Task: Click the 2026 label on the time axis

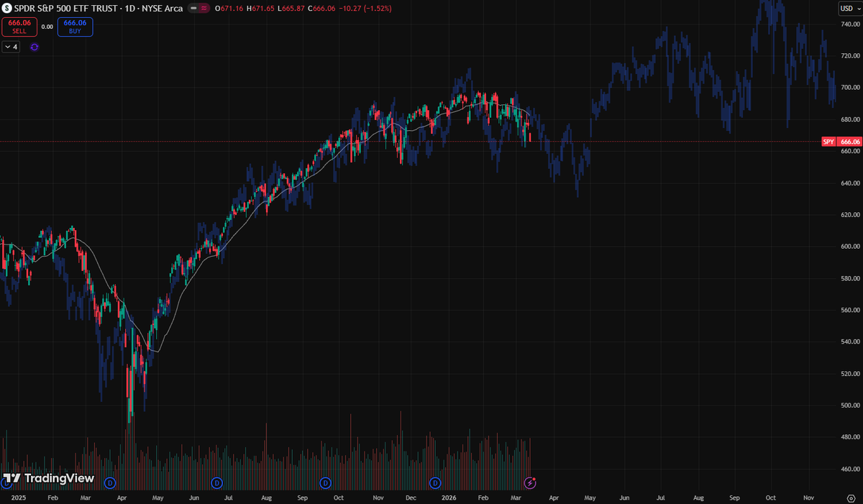Action: [x=449, y=498]
